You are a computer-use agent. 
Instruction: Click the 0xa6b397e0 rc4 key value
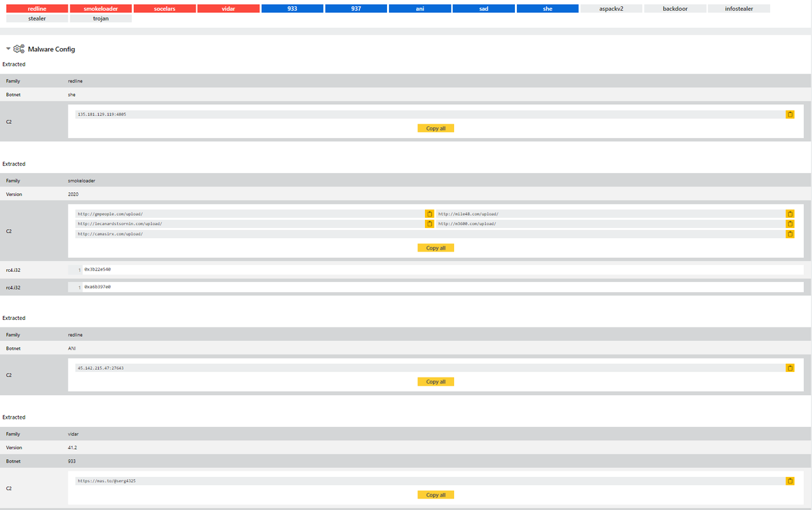(x=97, y=287)
